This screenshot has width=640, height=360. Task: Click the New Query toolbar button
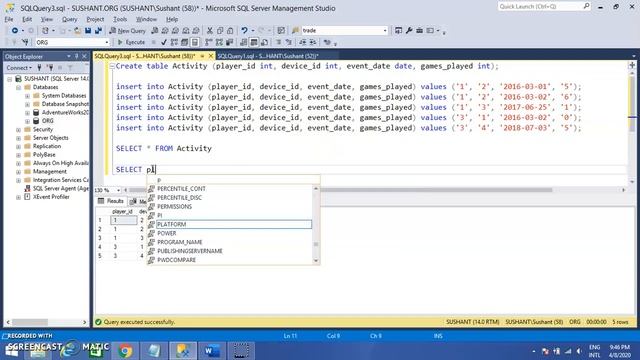click(x=128, y=31)
